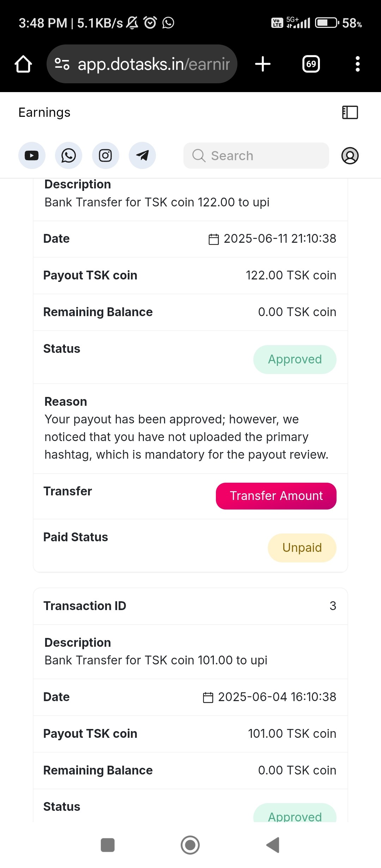Tap the Unpaid status badge
Image resolution: width=381 pixels, height=868 pixels.
click(302, 548)
